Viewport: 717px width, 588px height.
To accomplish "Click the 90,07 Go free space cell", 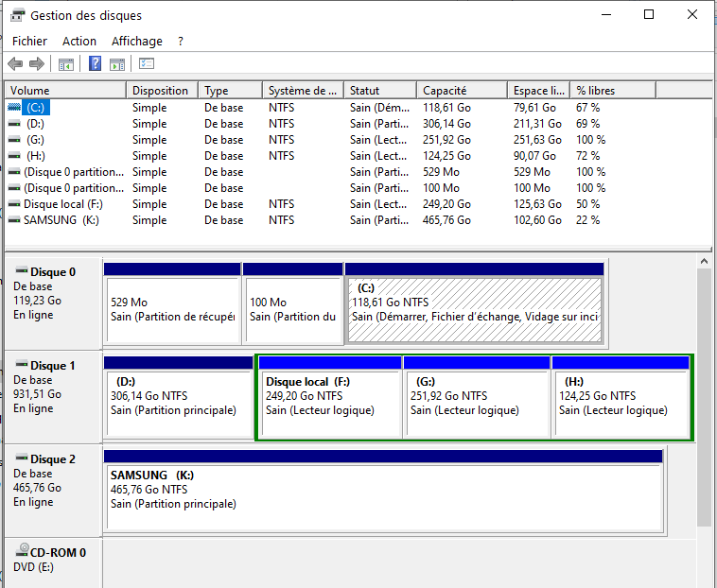I will click(x=534, y=156).
